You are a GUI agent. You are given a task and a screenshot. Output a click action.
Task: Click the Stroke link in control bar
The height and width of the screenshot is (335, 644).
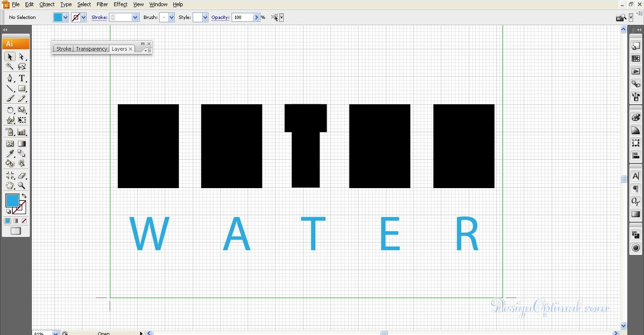[99, 18]
